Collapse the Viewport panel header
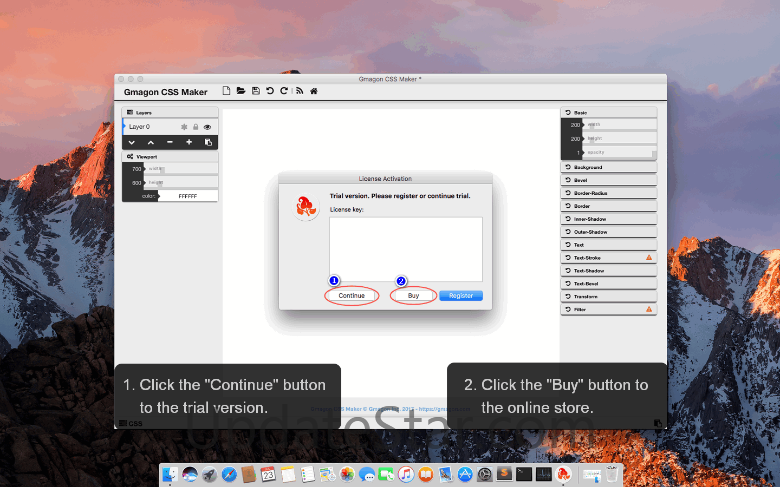The height and width of the screenshot is (487, 780). pyautogui.click(x=170, y=156)
